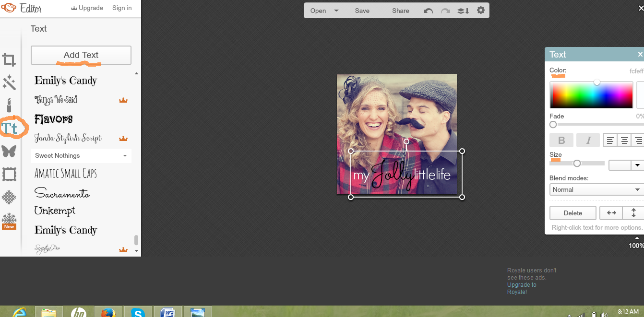The width and height of the screenshot is (644, 317).
Task: Click the Add Text button
Action: [80, 55]
